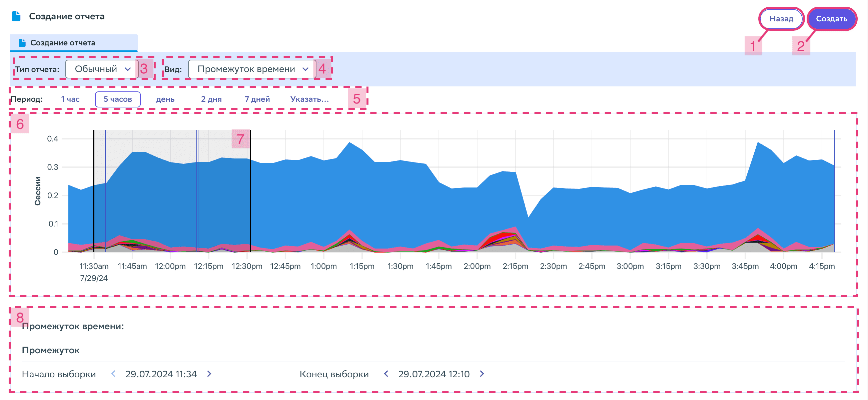868x400 pixels.
Task: Open custom period via Указать…
Action: click(309, 99)
